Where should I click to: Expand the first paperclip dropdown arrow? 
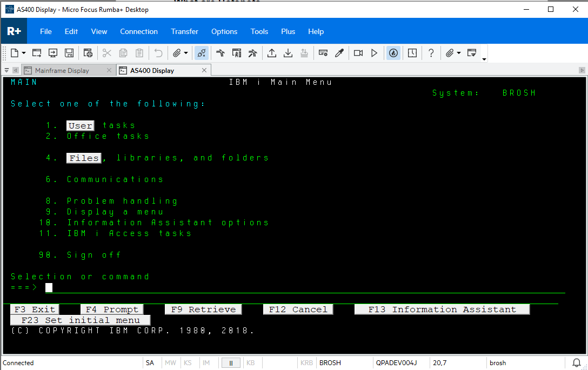[x=185, y=53]
